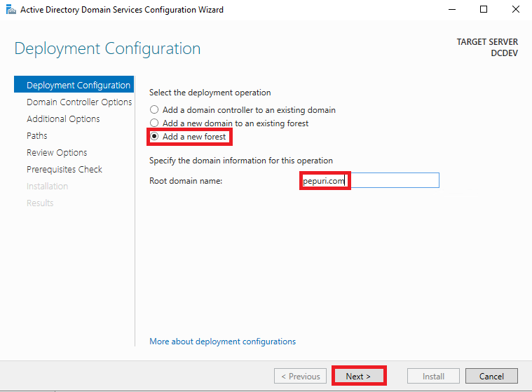The width and height of the screenshot is (532, 392).
Task: Click Specify the domain information text
Action: (x=241, y=161)
